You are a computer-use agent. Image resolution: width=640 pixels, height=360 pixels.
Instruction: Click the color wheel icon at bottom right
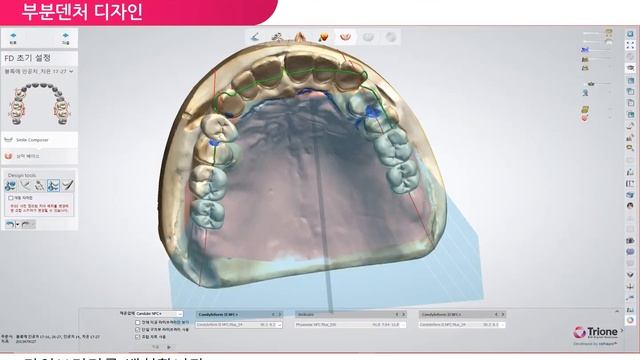click(630, 320)
